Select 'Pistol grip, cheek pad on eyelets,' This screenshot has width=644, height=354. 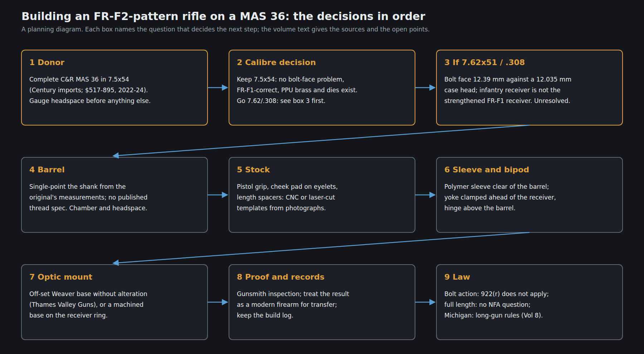287,187
